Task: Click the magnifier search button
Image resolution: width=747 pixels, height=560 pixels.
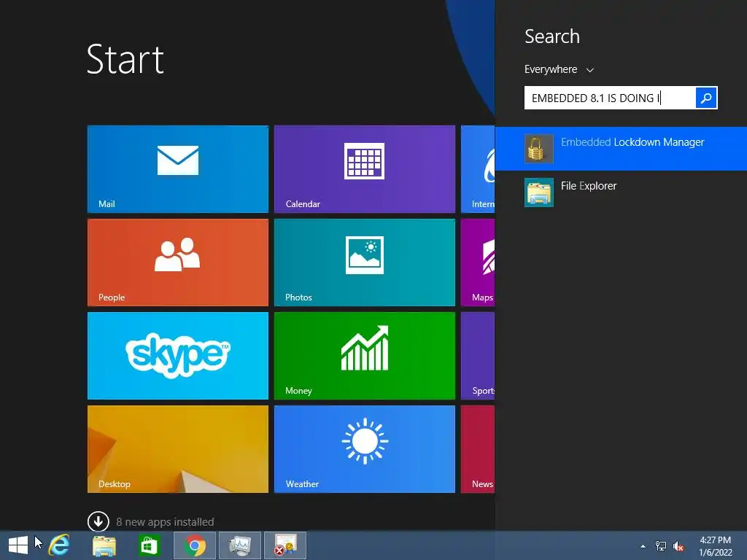Action: click(706, 98)
